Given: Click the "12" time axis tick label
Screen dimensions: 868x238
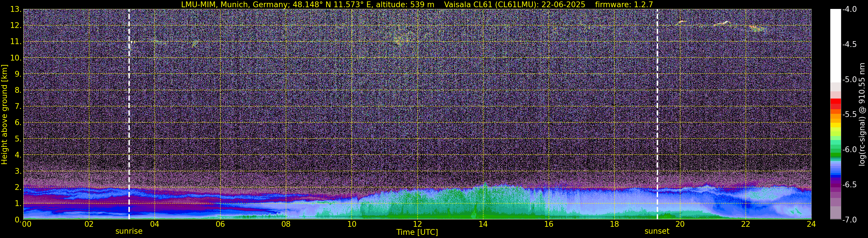Looking at the screenshot, I should (x=417, y=224).
